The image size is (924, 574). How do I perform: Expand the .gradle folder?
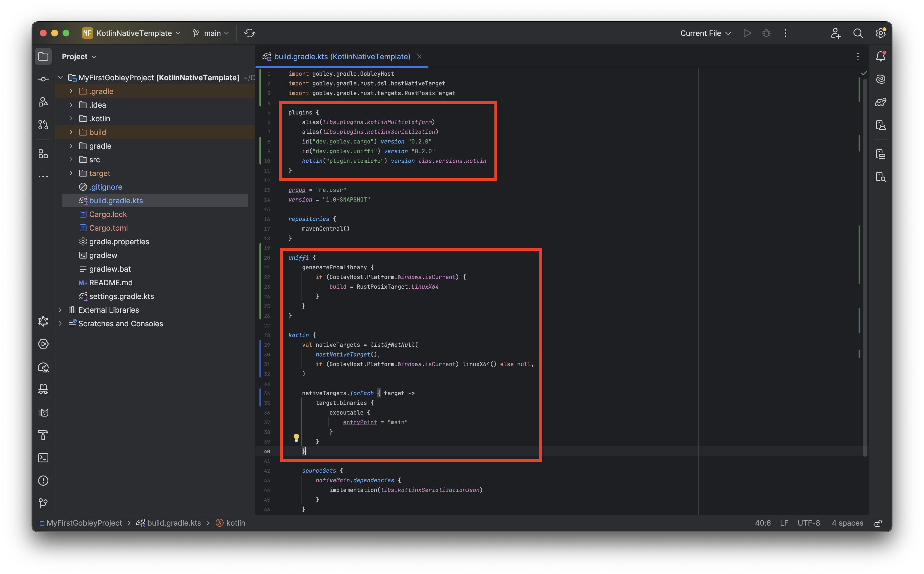click(71, 91)
